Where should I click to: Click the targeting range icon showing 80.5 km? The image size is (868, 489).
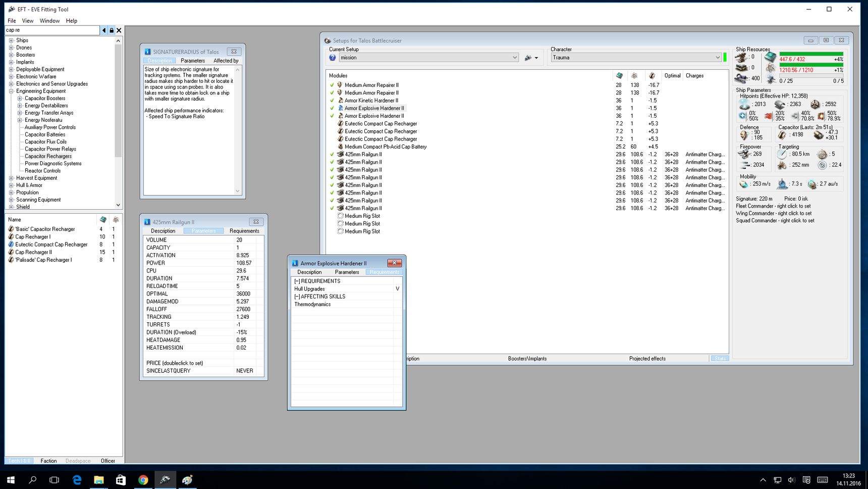pos(782,154)
